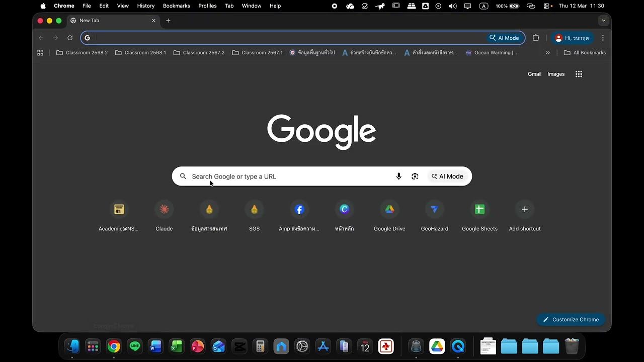The image size is (644, 362).
Task: Open Microsoft Word from the Dock
Action: (155, 346)
